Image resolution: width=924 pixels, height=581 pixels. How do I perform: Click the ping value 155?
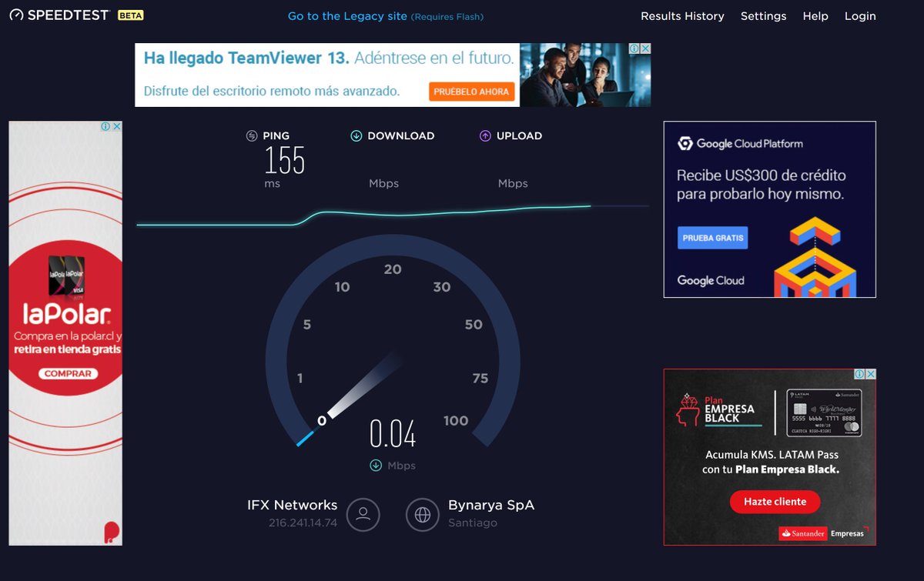285,160
